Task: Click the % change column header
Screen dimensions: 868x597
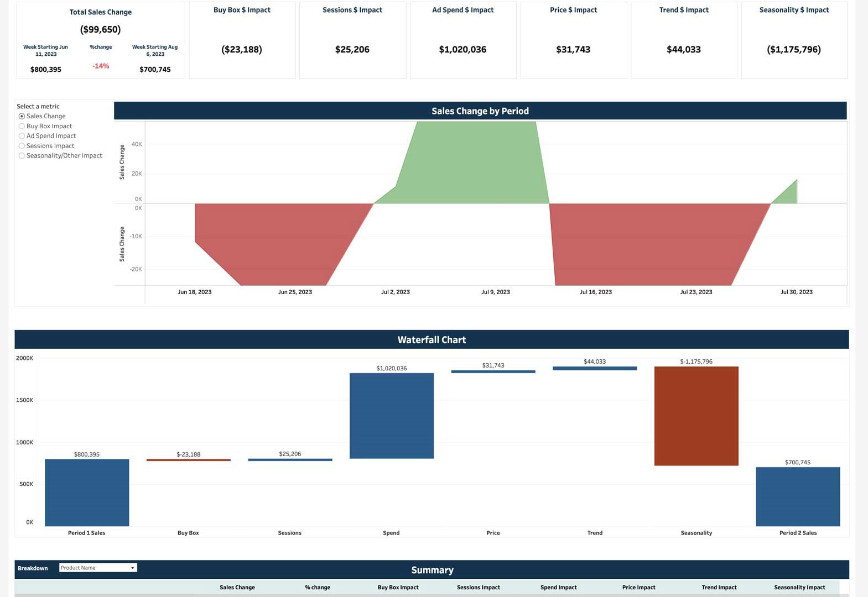Action: [318, 587]
